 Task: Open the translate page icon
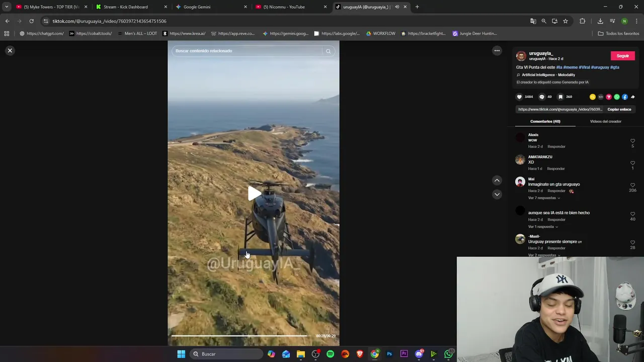click(533, 21)
